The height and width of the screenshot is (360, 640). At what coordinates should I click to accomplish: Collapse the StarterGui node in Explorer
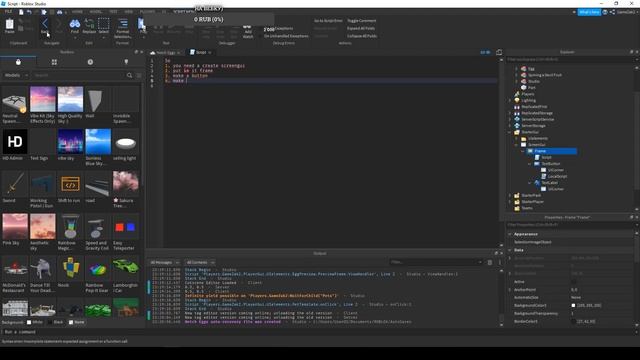(510, 132)
